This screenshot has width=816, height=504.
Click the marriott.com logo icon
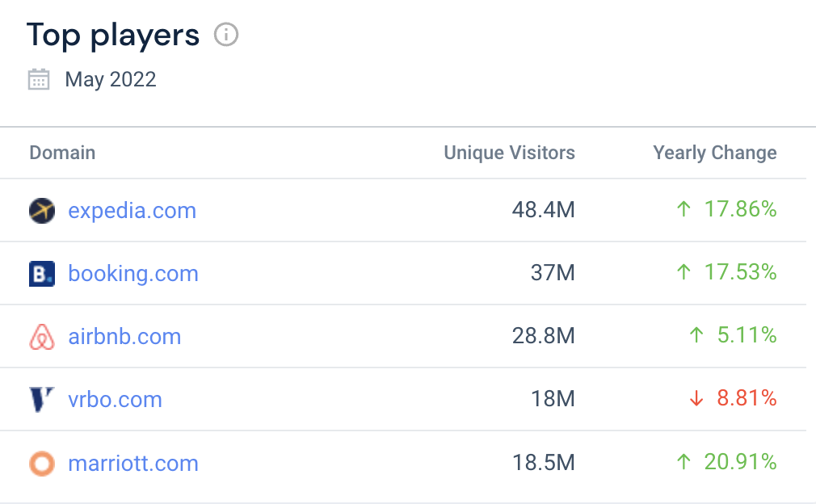[x=41, y=463]
